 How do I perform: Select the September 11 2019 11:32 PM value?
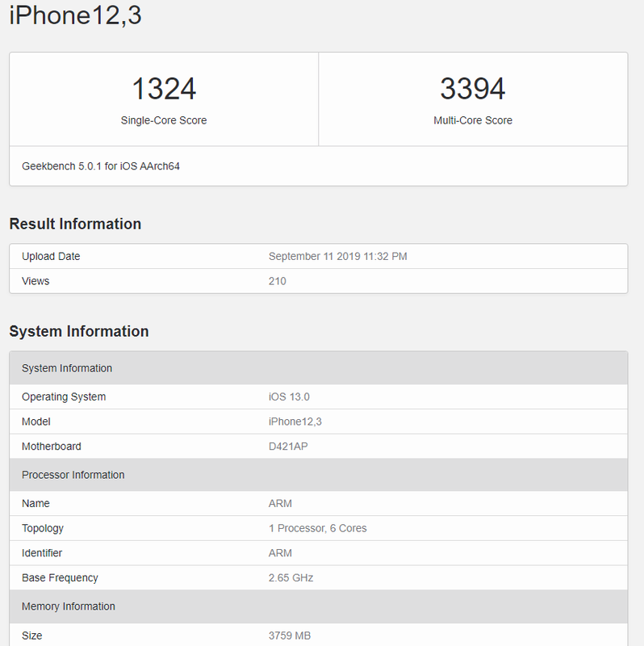(338, 256)
